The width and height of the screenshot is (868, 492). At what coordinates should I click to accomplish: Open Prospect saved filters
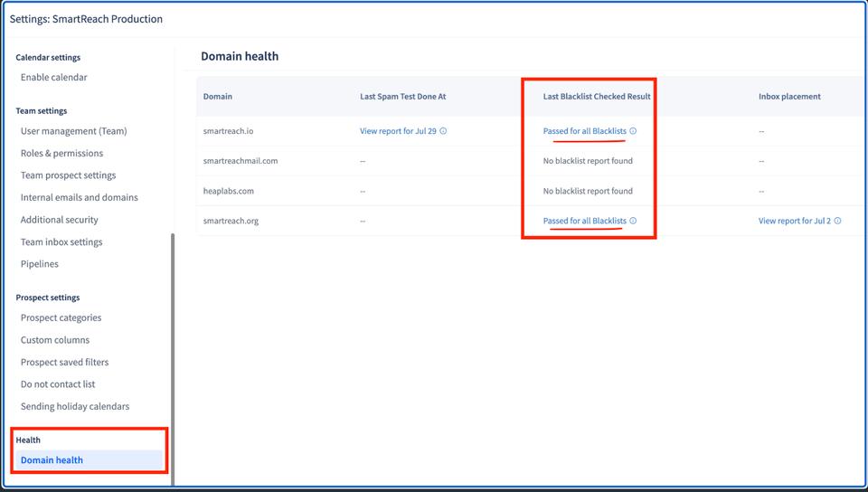click(65, 362)
